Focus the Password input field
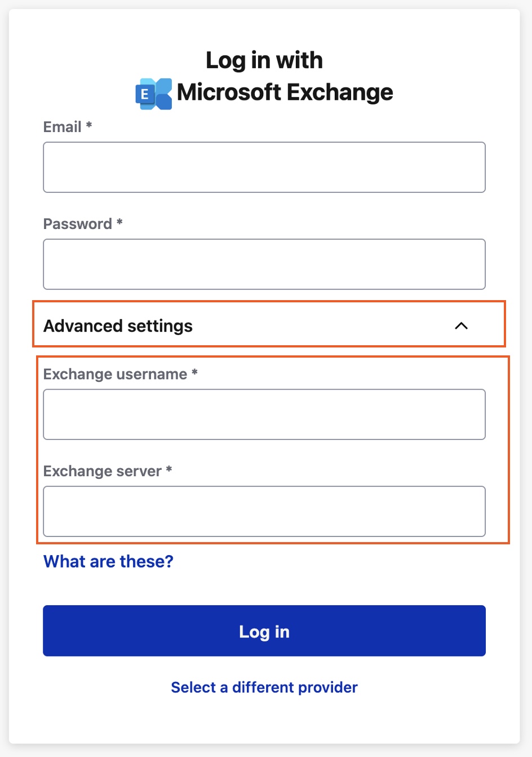 (x=264, y=264)
